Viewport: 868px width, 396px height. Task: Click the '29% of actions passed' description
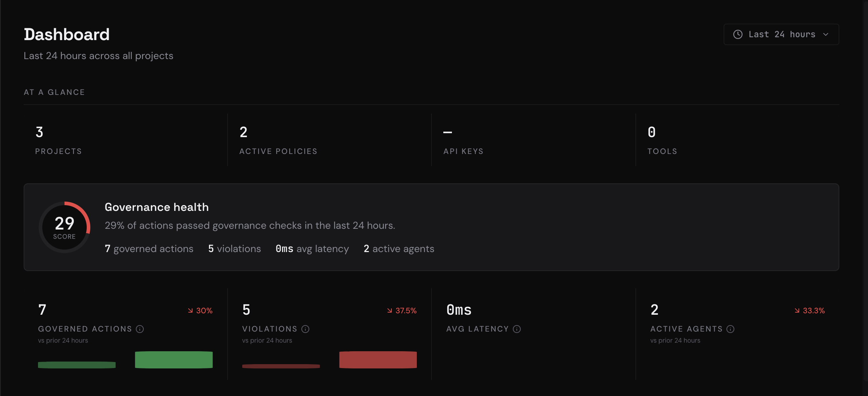pos(250,226)
